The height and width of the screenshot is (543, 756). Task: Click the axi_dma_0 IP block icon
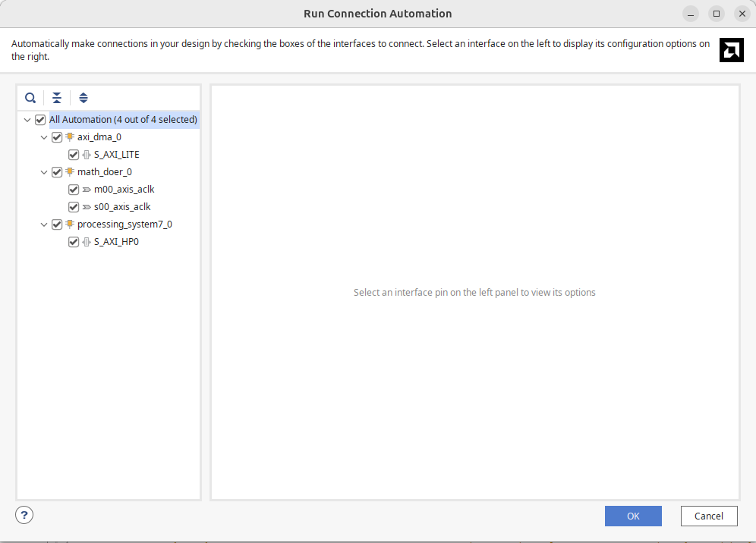[x=70, y=137]
